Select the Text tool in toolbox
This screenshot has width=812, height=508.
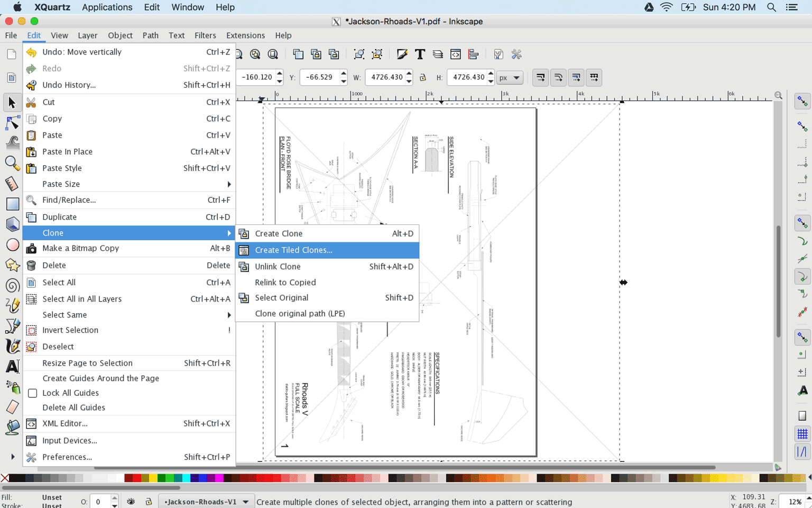12,366
